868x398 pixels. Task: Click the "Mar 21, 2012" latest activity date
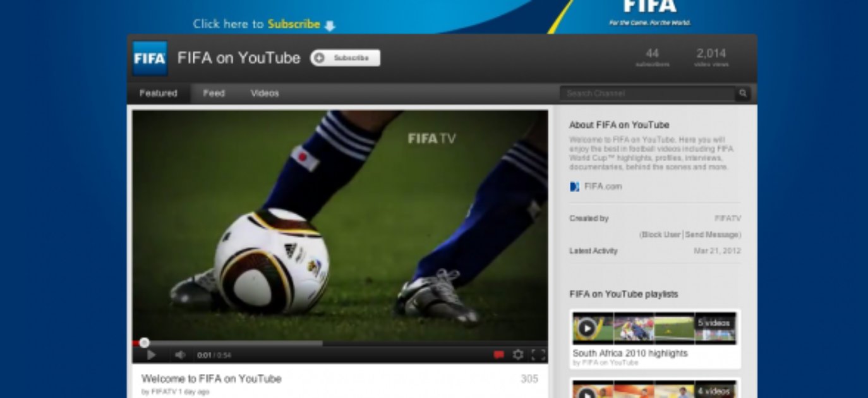(717, 251)
